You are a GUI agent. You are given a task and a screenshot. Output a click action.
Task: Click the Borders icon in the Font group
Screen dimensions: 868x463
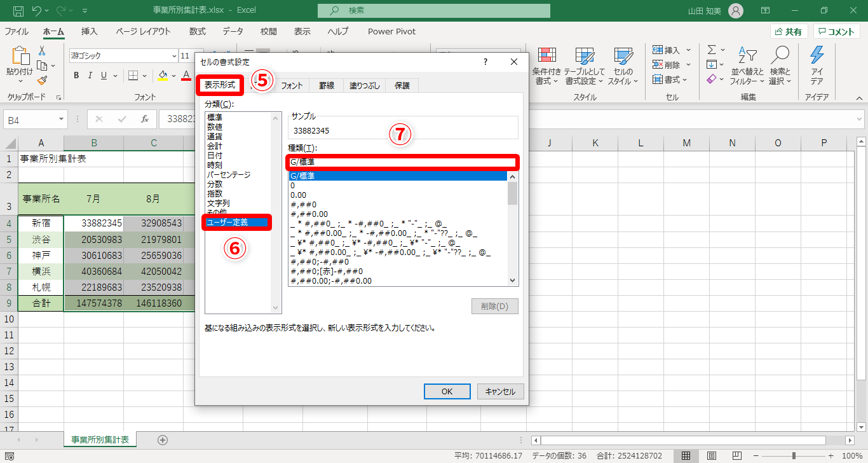[x=133, y=76]
